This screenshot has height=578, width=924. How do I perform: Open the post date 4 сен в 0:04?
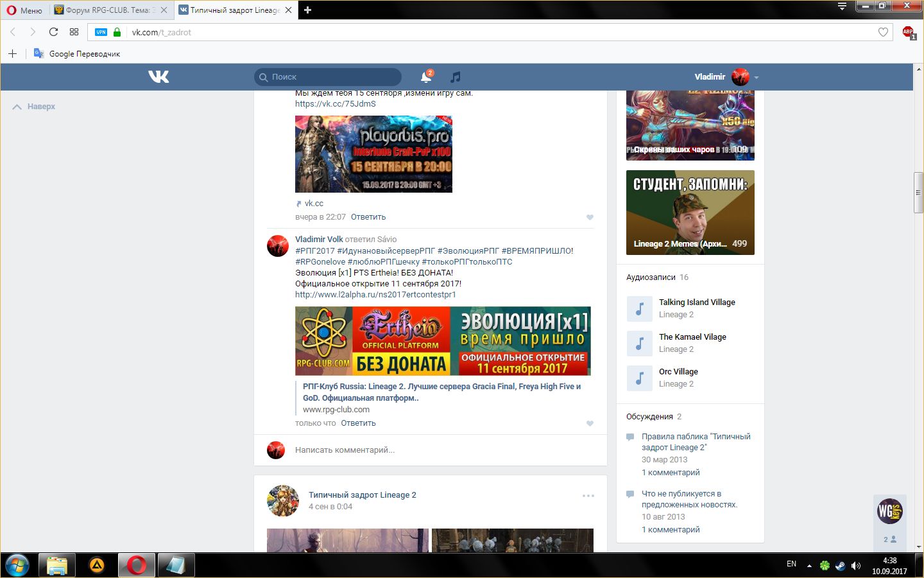point(330,507)
